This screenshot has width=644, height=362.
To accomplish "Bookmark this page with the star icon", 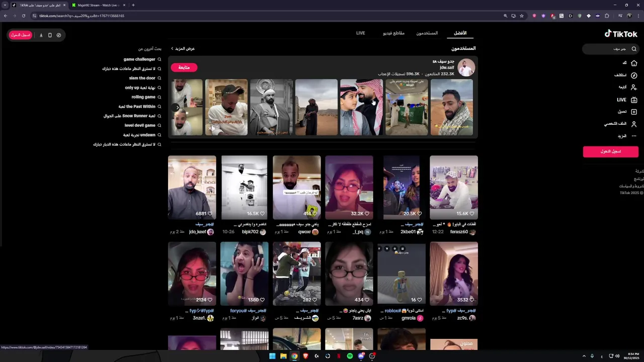I will (x=522, y=16).
